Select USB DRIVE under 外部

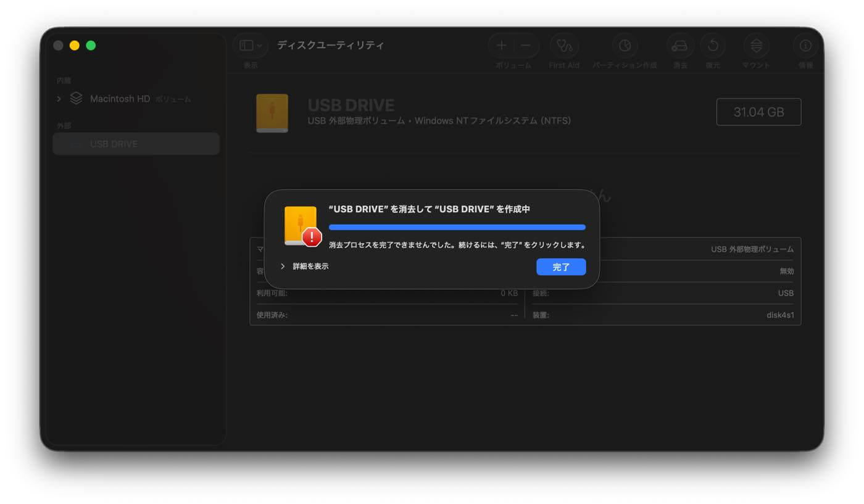113,144
